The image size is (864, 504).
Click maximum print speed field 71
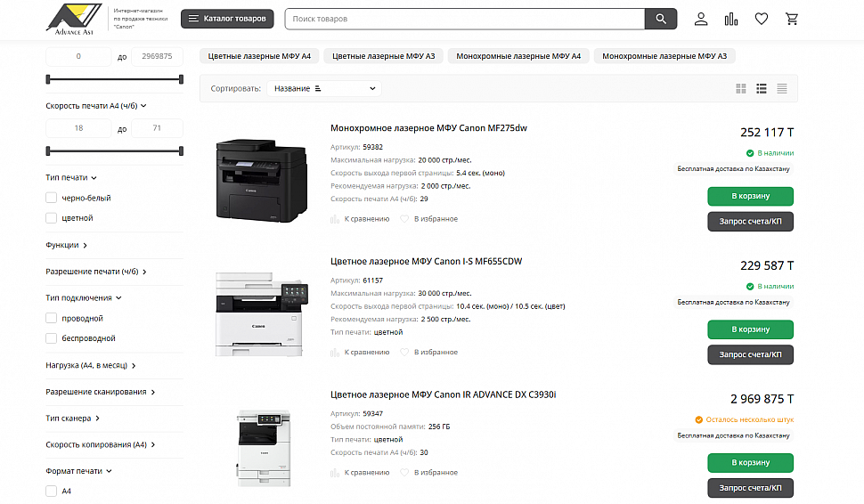coord(157,128)
